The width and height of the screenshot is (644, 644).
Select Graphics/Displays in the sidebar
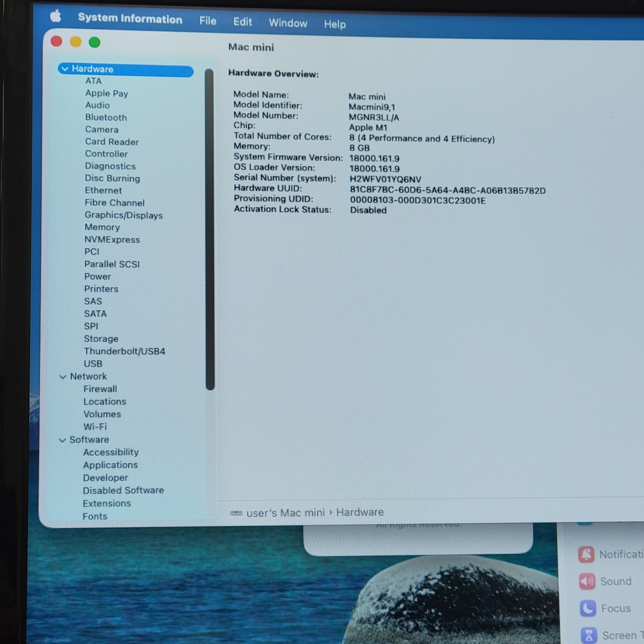coord(123,215)
